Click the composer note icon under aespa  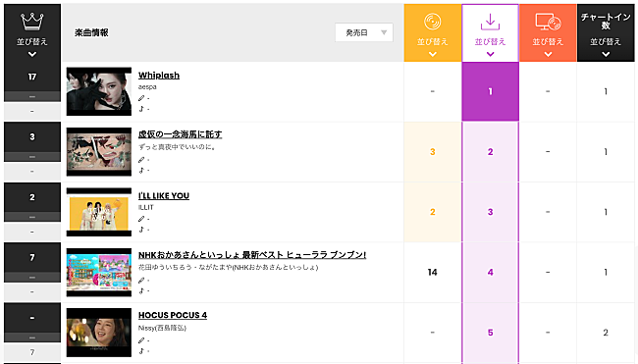click(141, 109)
